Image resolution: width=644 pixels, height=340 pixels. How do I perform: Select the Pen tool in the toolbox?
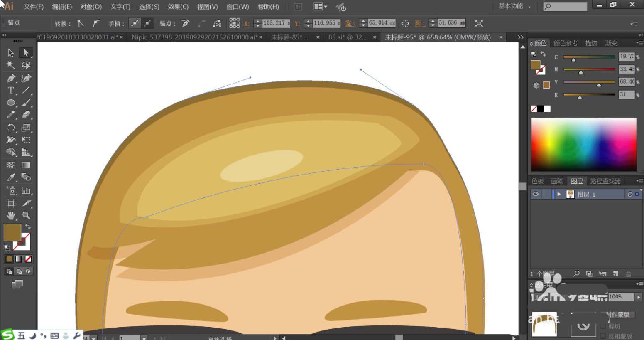click(11, 78)
